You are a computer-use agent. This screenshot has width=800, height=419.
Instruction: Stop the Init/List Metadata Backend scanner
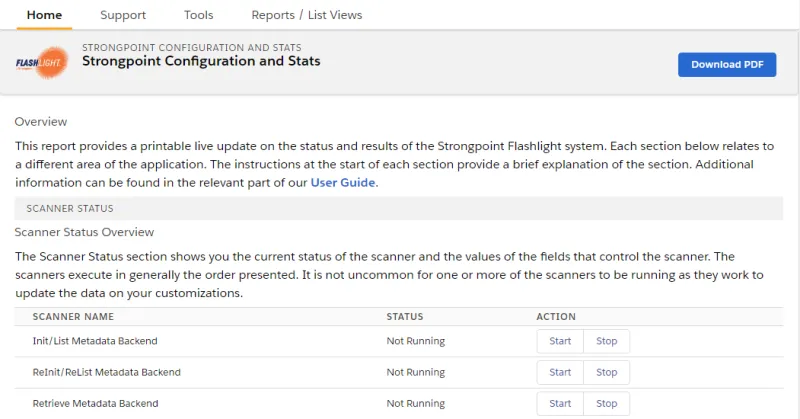(607, 341)
